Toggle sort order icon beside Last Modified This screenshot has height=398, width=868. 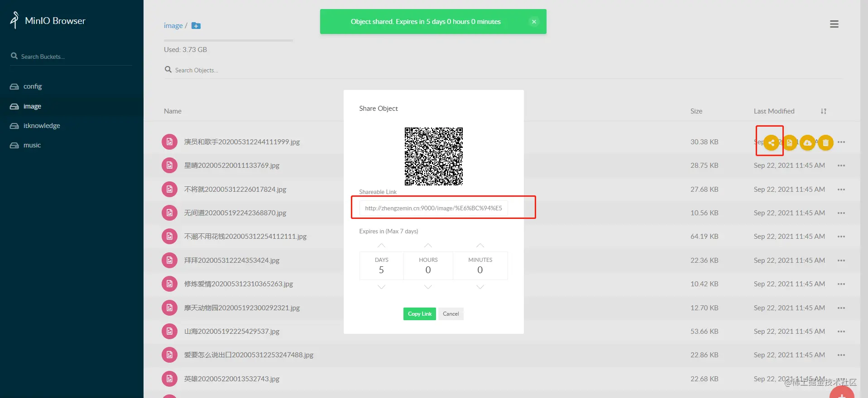(824, 111)
